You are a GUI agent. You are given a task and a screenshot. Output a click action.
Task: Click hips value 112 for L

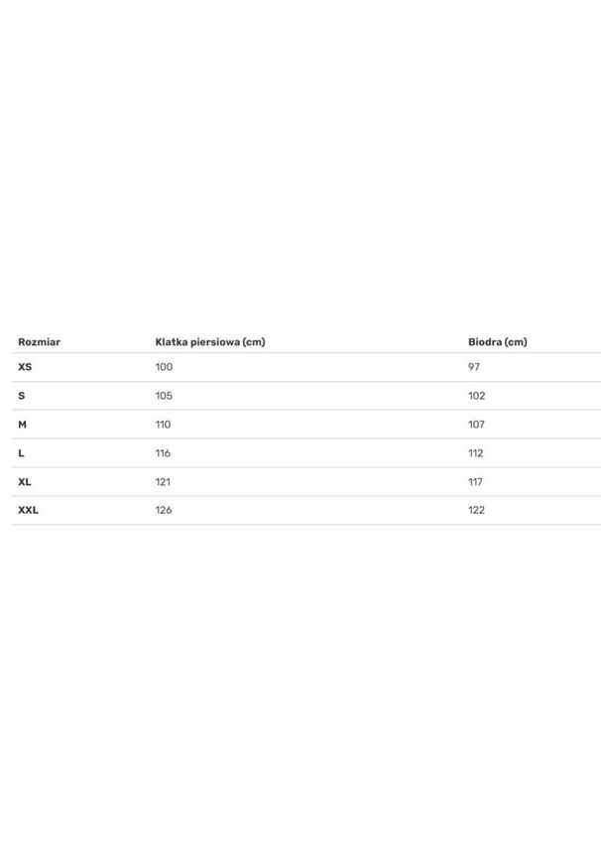click(475, 453)
